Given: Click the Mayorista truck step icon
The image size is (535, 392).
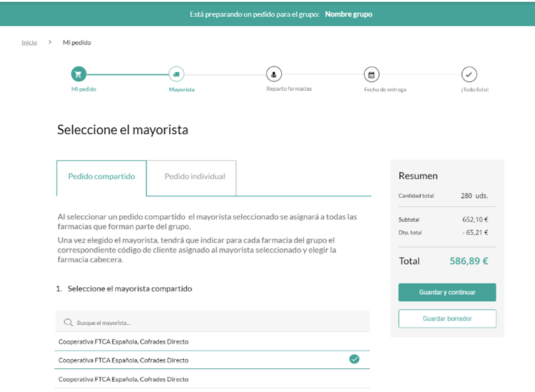Looking at the screenshot, I should (x=176, y=74).
